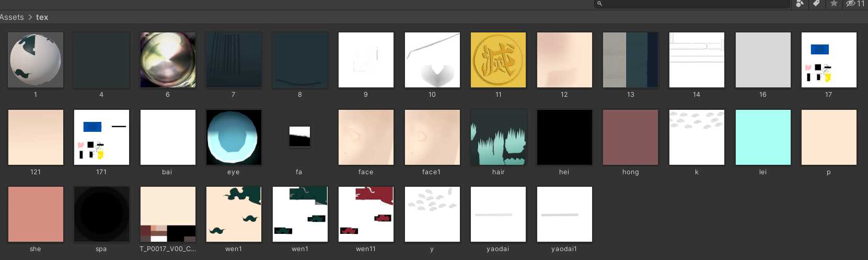Open the Search by Label filter
Image resolution: width=868 pixels, height=260 pixels.
pyautogui.click(x=816, y=4)
